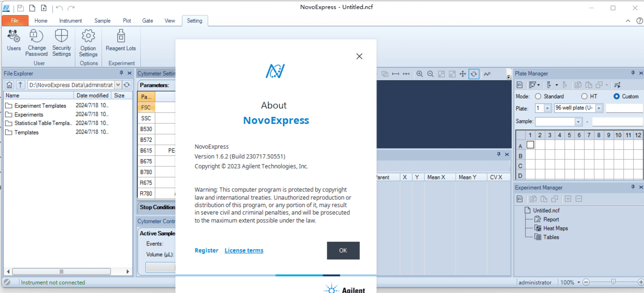Image resolution: width=644 pixels, height=293 pixels.
Task: Open the Sample name dropdown
Action: (578, 121)
